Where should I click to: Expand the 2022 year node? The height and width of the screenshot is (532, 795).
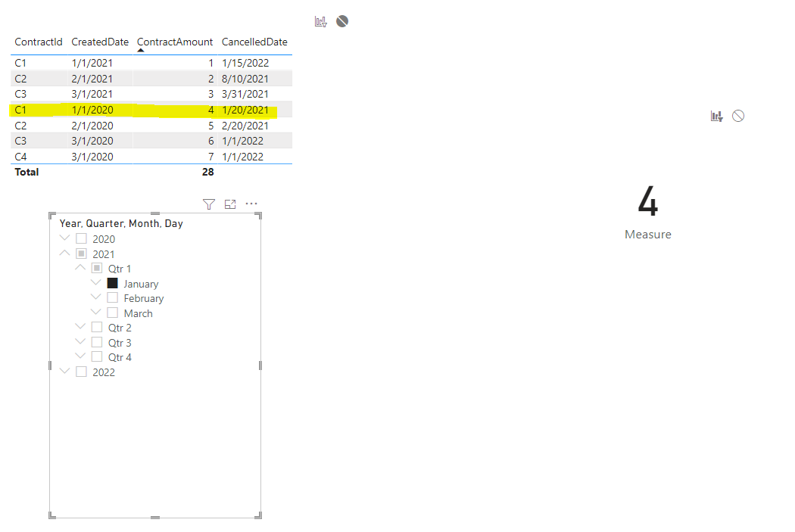[x=64, y=370]
